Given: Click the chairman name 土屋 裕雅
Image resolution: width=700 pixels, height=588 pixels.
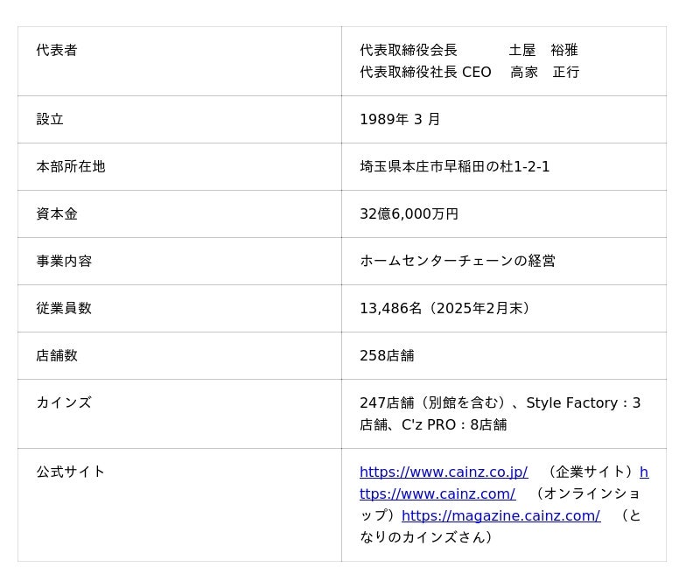Looking at the screenshot, I should click(x=543, y=50).
